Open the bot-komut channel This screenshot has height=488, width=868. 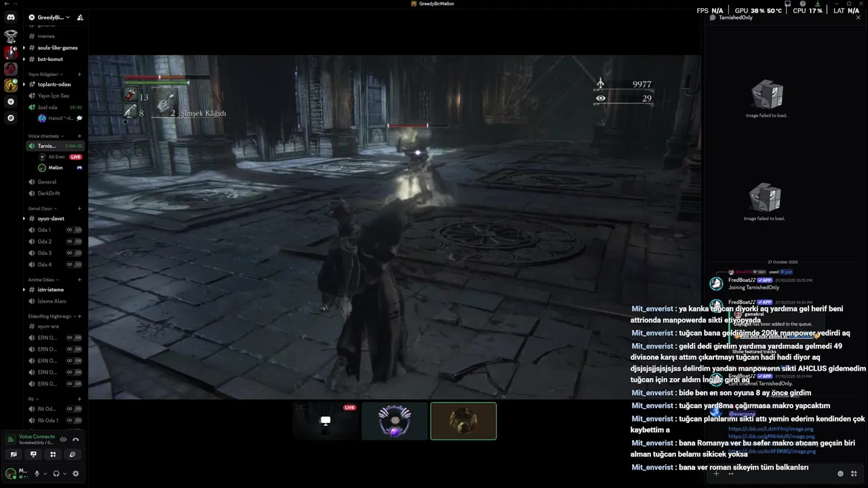(54, 59)
